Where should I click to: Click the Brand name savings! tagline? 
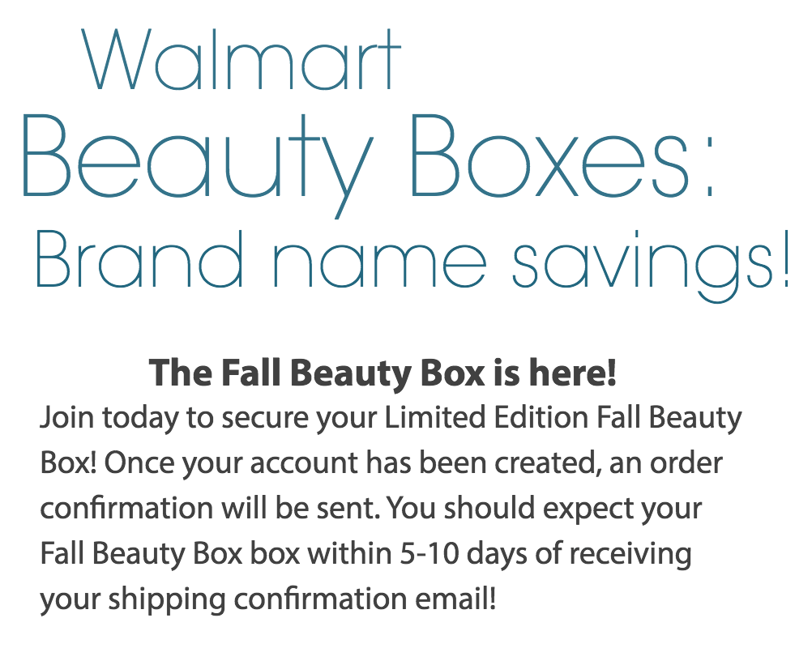coord(412,265)
